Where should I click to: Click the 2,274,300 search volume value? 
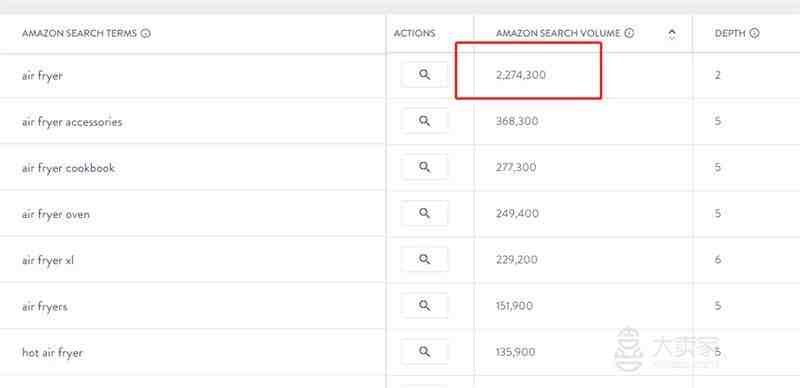pos(520,75)
